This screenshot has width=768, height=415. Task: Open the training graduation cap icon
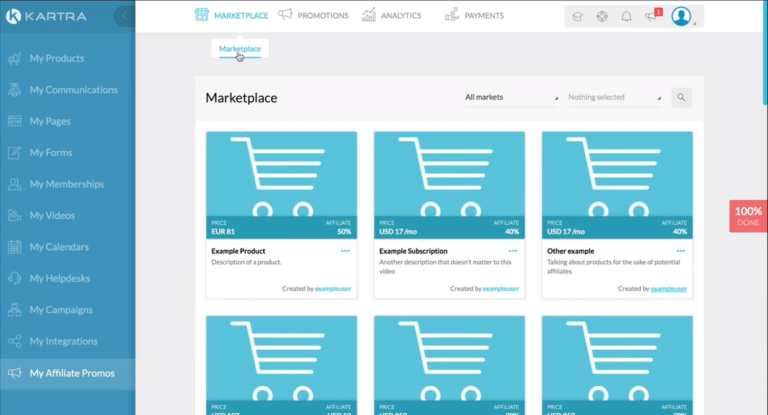[577, 16]
